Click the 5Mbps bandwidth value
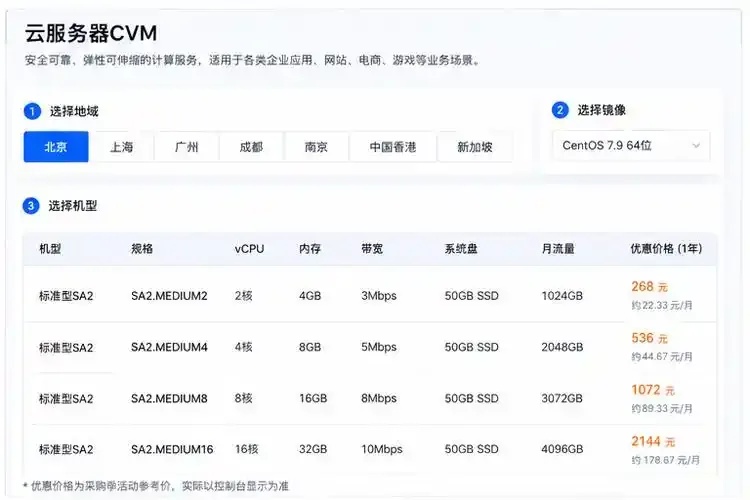Viewport: 750px width, 500px height. click(379, 347)
